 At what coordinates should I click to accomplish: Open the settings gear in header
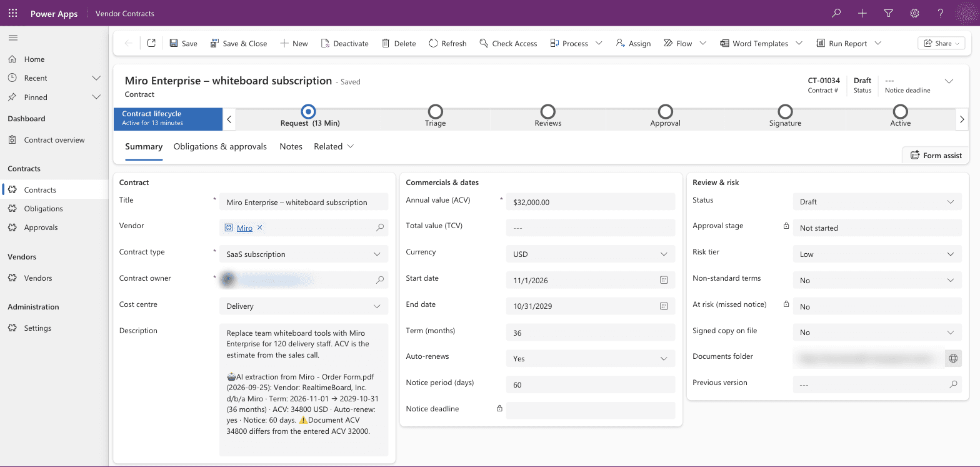pyautogui.click(x=914, y=13)
